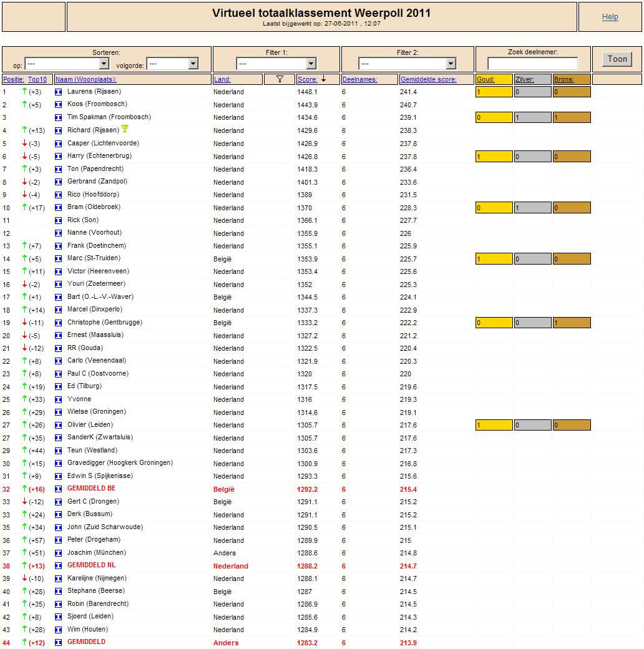Select the name 'Edwin S (Spijkenisse)'

(100, 476)
